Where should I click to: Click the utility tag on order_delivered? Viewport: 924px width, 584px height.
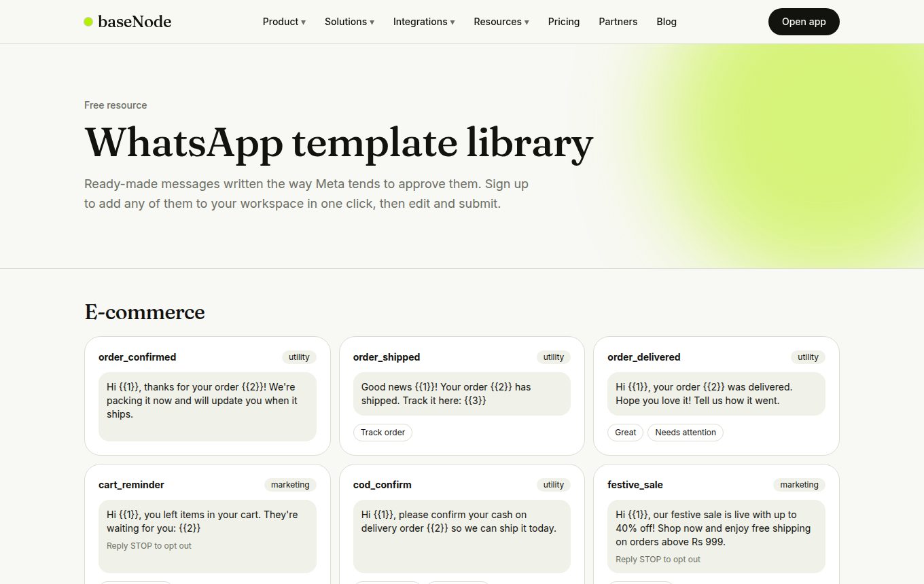[808, 357]
